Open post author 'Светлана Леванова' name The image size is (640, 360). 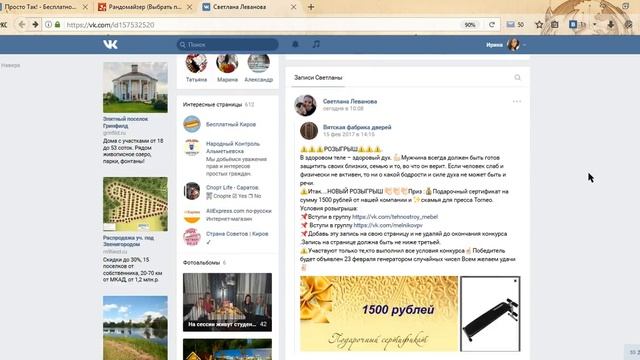pyautogui.click(x=350, y=101)
